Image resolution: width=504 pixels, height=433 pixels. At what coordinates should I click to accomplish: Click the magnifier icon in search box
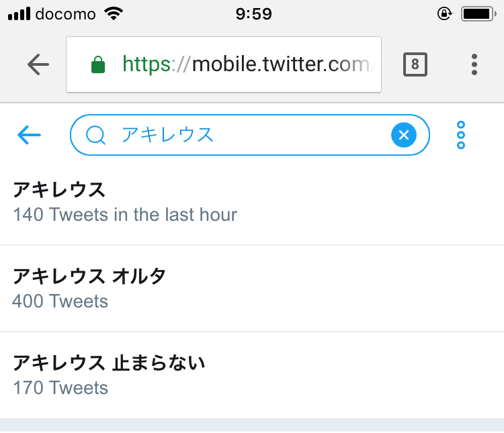[x=96, y=136]
